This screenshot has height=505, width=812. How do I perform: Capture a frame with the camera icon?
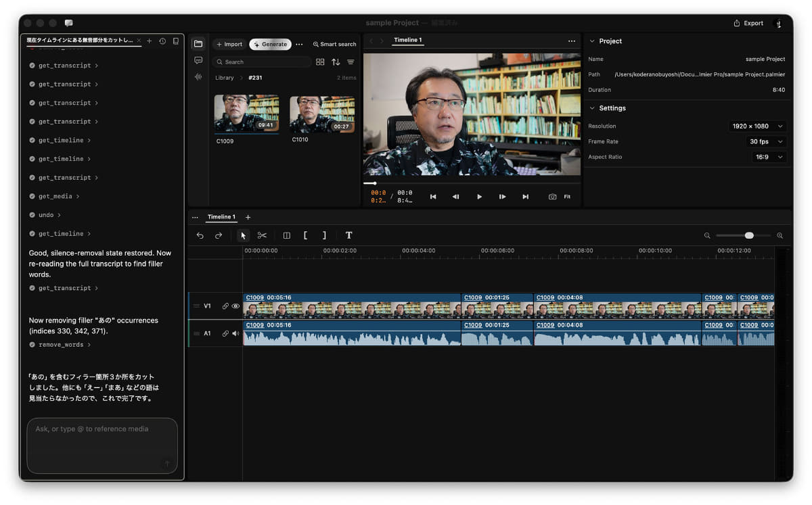tap(552, 197)
